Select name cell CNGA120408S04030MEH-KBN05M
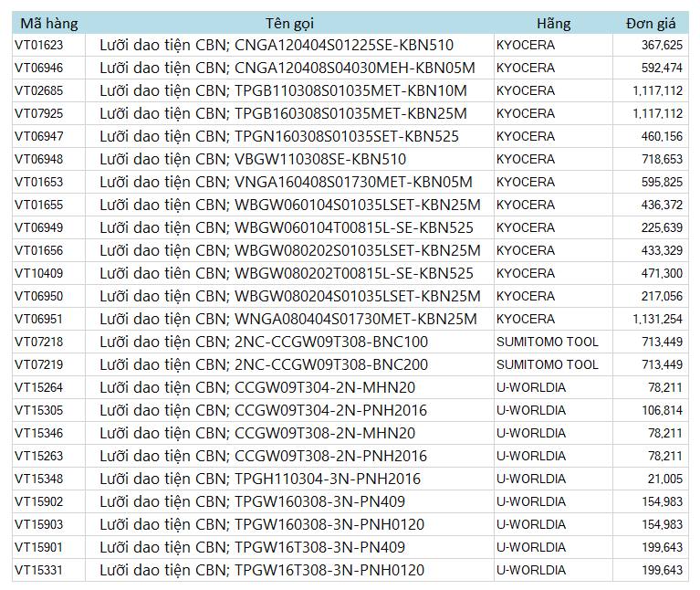This screenshot has width=700, height=590. 289,68
